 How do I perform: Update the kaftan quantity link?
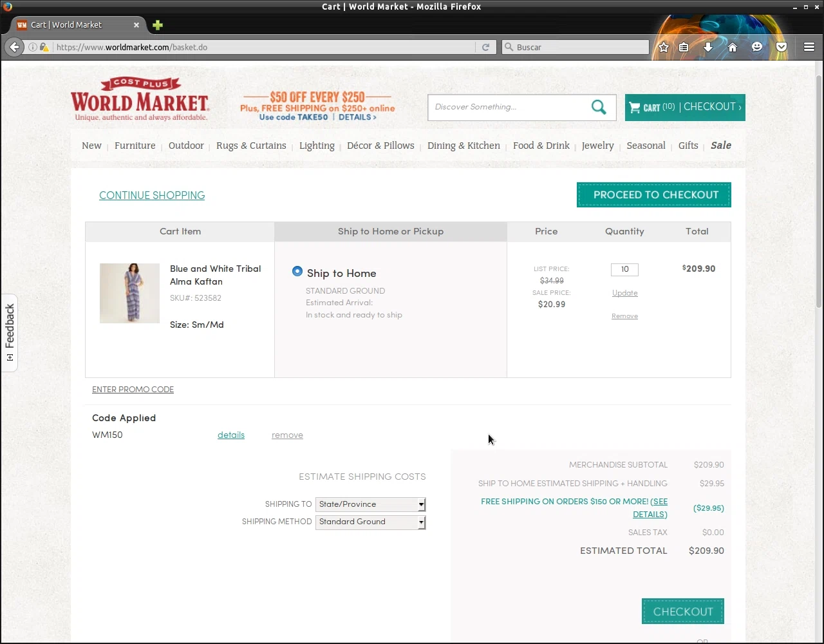[x=624, y=293]
